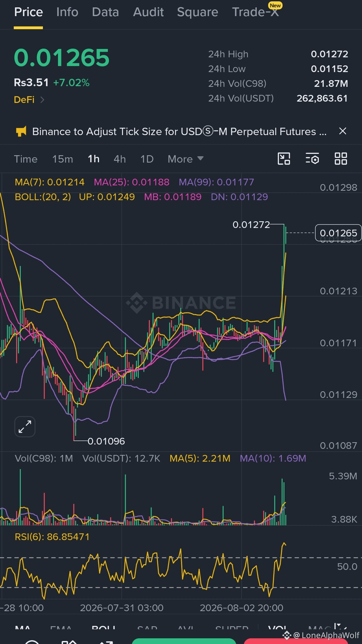The image size is (362, 644).
Task: Tap the 24h Low value 0.01152
Action: [329, 69]
